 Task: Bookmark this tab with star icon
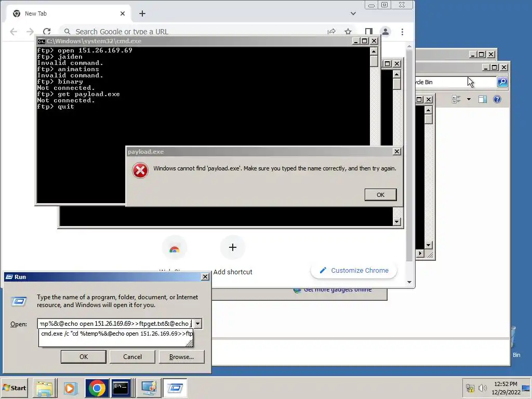pyautogui.click(x=348, y=32)
